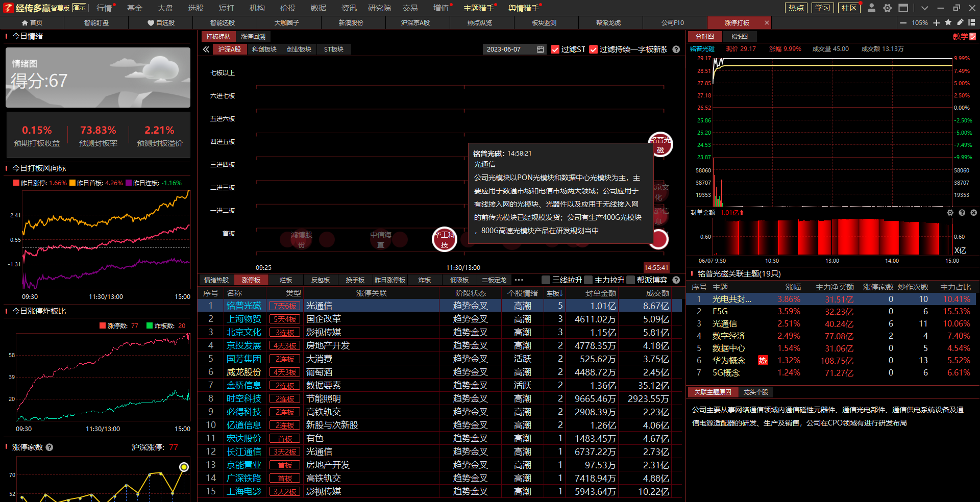Click the pencil edit icon
The width and height of the screenshot is (980, 502).
click(x=960, y=22)
